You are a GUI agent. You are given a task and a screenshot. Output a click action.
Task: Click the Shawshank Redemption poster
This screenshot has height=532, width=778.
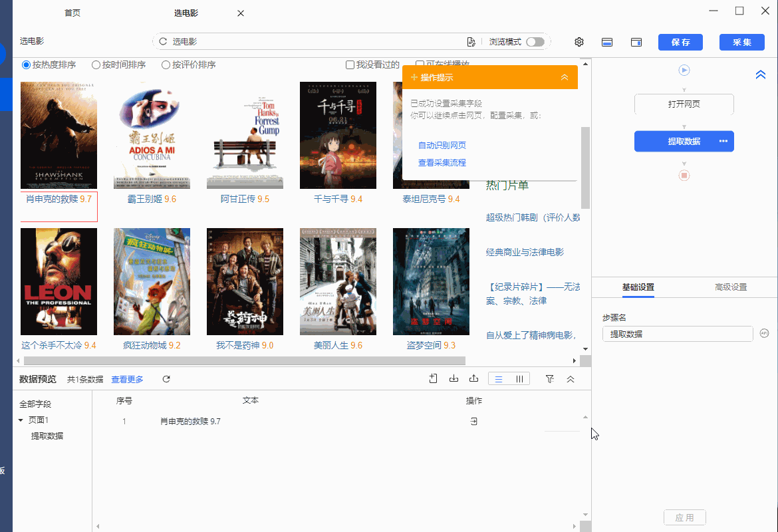point(59,136)
